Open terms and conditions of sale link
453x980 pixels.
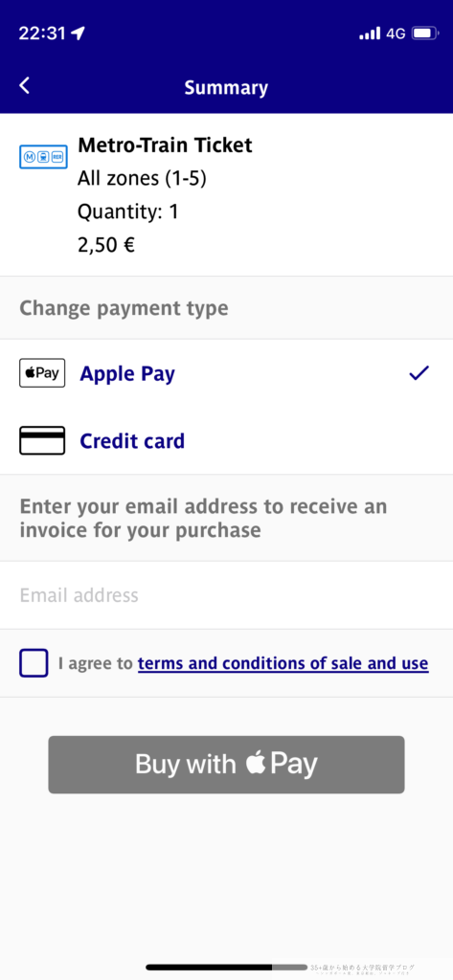[283, 663]
